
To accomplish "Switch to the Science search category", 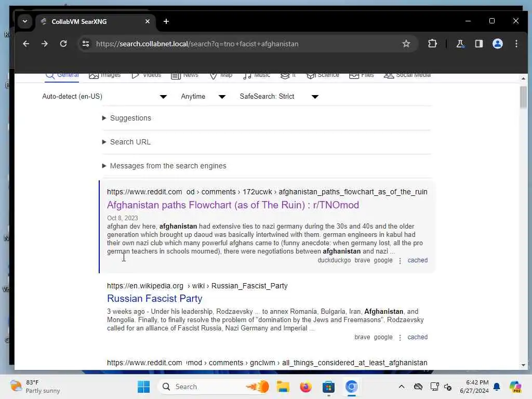I will pyautogui.click(x=323, y=75).
